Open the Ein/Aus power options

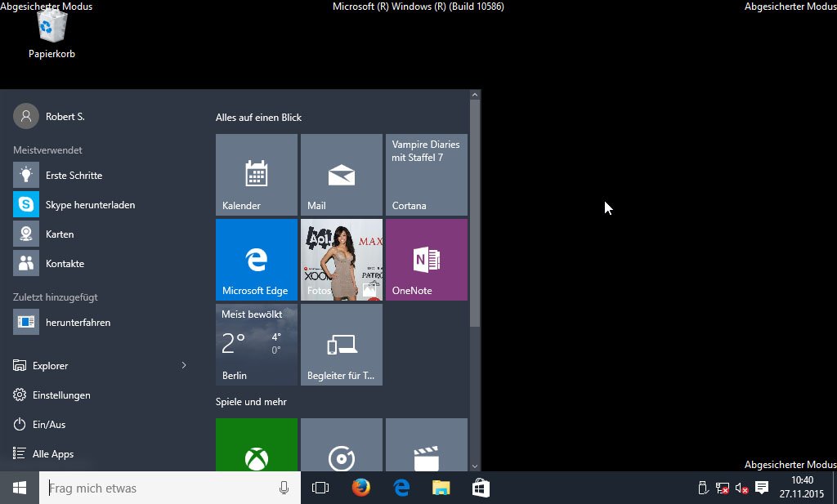tap(48, 424)
